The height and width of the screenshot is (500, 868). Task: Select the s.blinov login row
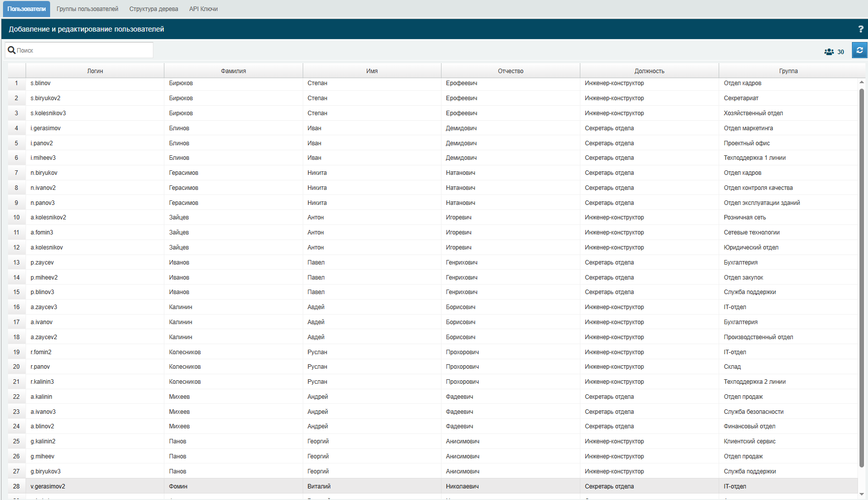click(41, 83)
